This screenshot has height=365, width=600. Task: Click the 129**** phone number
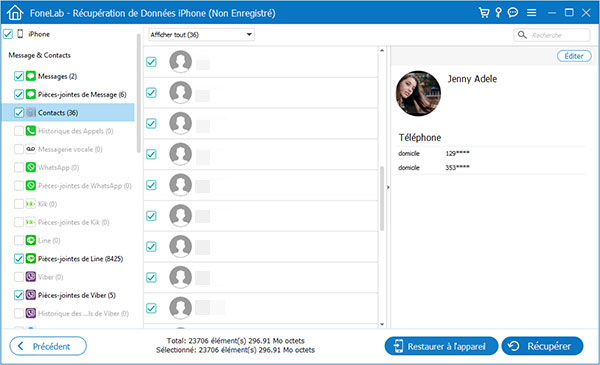[x=457, y=153]
